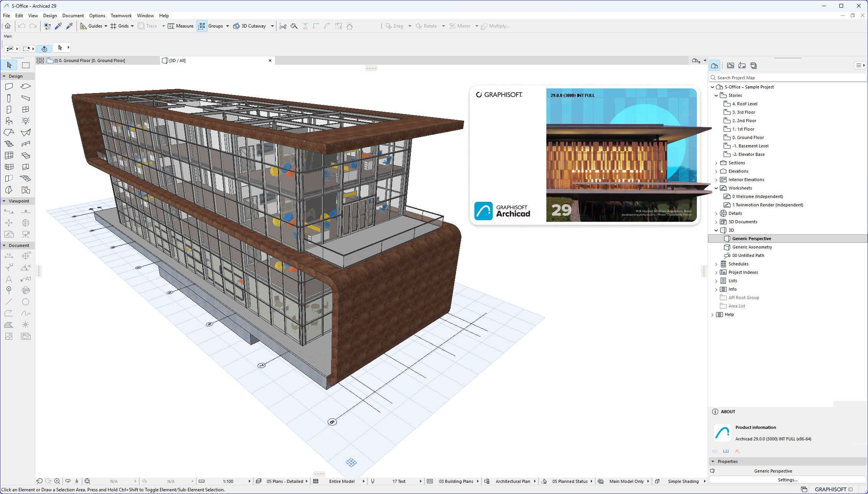The image size is (868, 494).
Task: Open the Measure tool
Action: pos(180,26)
